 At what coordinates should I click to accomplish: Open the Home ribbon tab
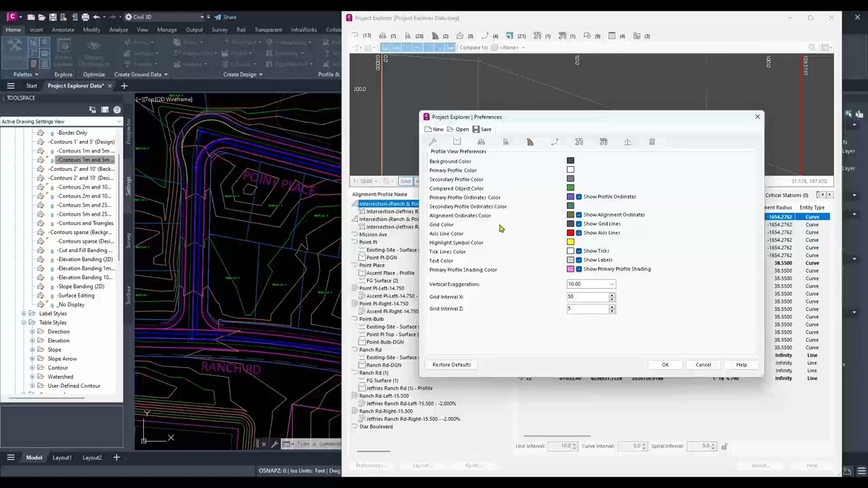coord(13,30)
